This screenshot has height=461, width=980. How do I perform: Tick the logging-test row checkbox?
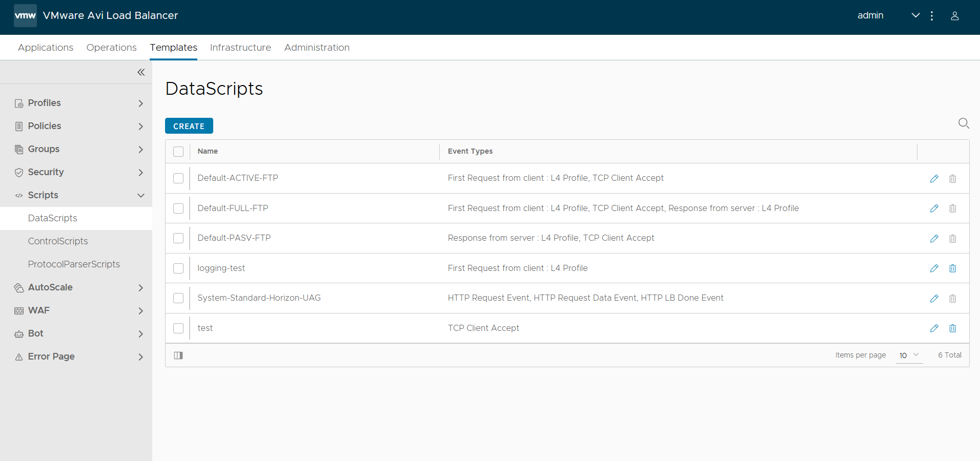[x=178, y=268]
